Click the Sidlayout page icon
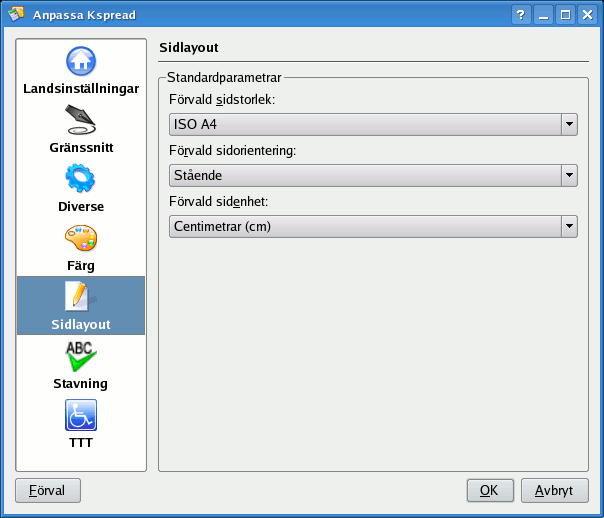Image resolution: width=604 pixels, height=518 pixels. pyautogui.click(x=81, y=297)
